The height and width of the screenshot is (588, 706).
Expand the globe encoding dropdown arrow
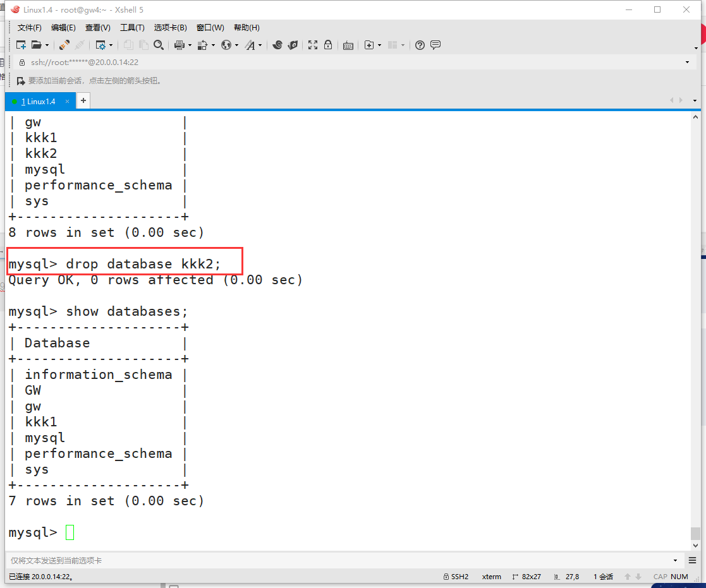[237, 45]
